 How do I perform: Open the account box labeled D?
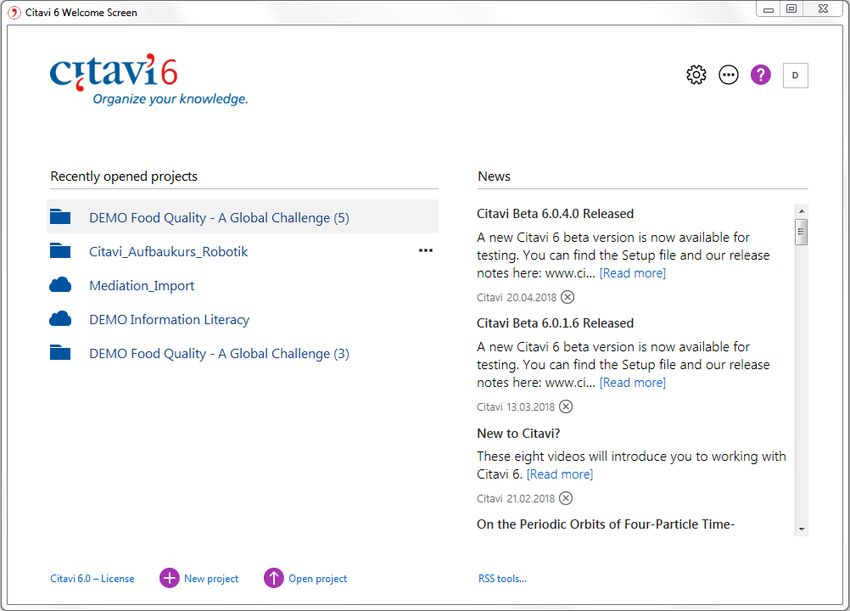point(795,75)
